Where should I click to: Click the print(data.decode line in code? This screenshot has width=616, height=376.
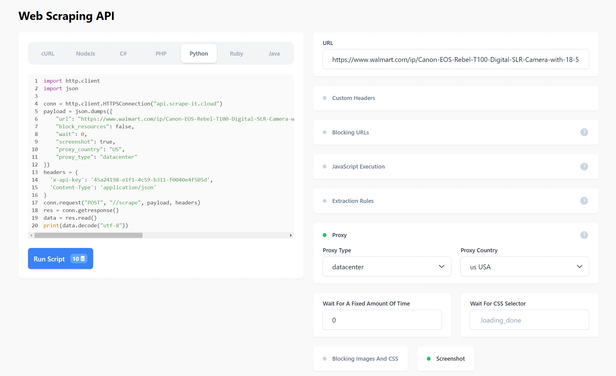[x=86, y=226]
